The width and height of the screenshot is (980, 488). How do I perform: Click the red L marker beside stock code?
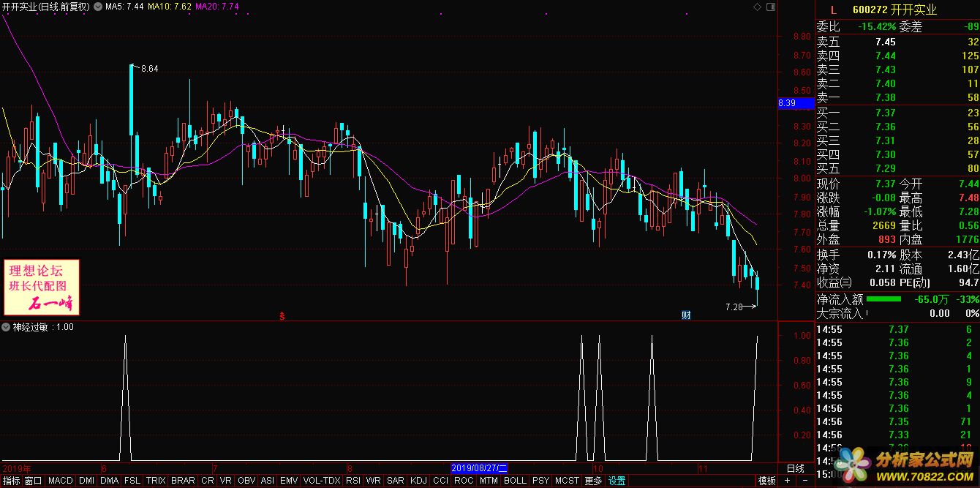pyautogui.click(x=832, y=10)
